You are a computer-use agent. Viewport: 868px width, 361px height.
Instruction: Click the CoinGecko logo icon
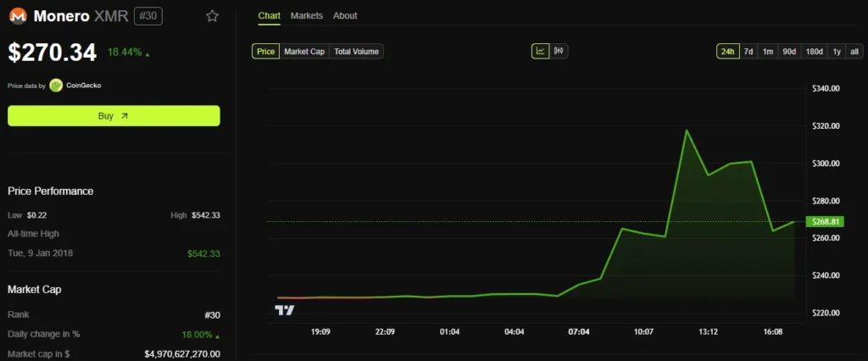(x=56, y=85)
